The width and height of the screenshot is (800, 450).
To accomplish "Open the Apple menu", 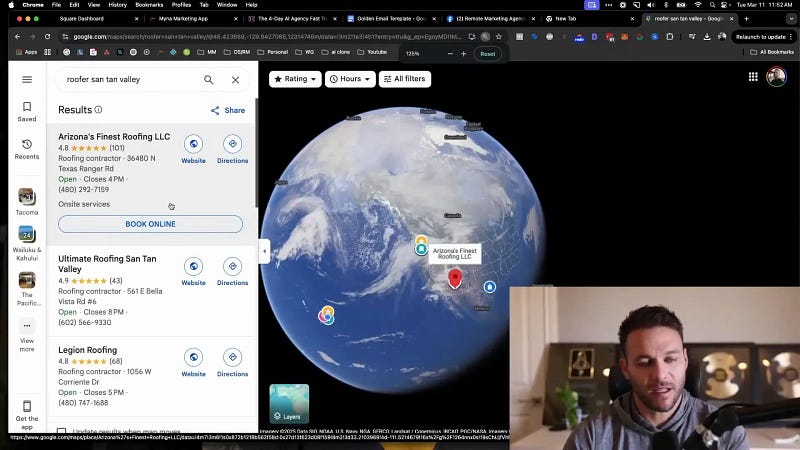I will 11,5.
